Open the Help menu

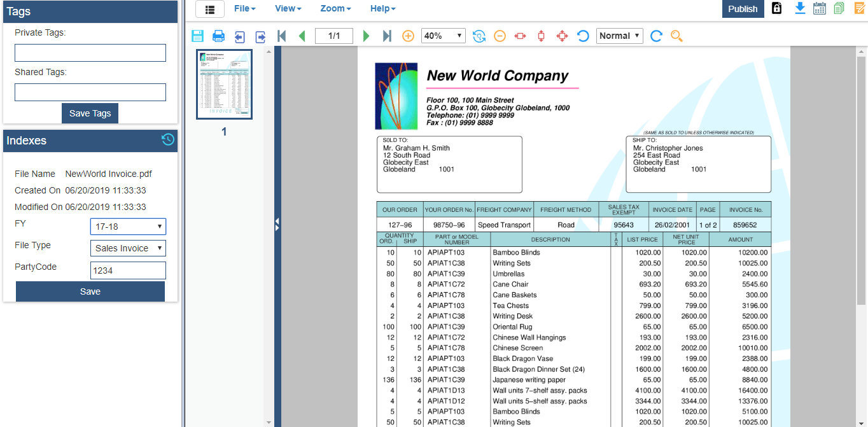(x=382, y=9)
